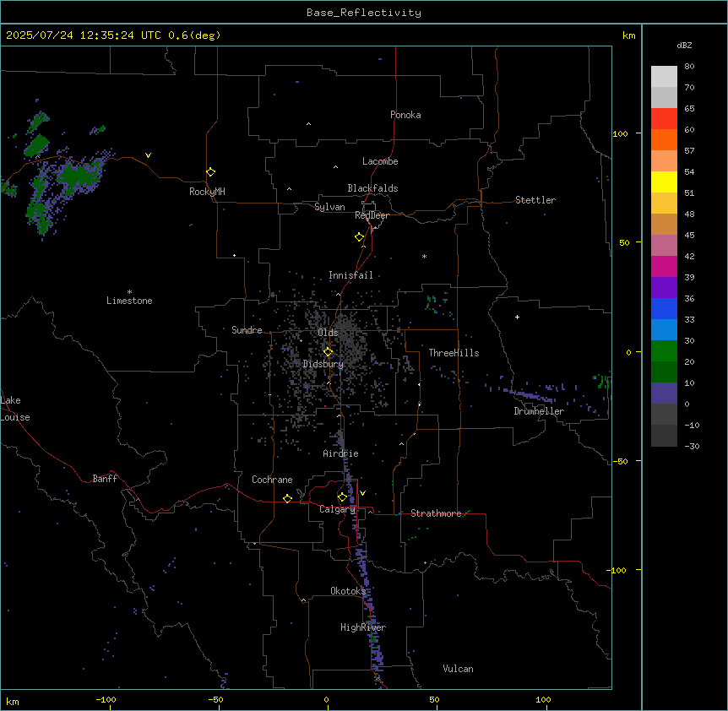Click the Didsbury city label
Image resolution: width=728 pixels, height=711 pixels.
[x=323, y=364]
